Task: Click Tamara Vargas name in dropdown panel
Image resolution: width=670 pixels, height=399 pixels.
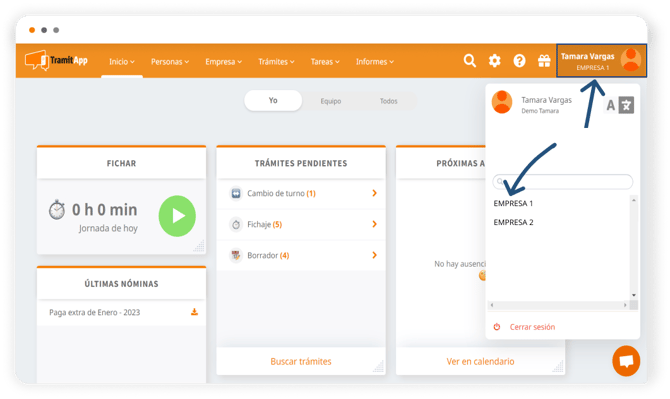Action: (547, 100)
